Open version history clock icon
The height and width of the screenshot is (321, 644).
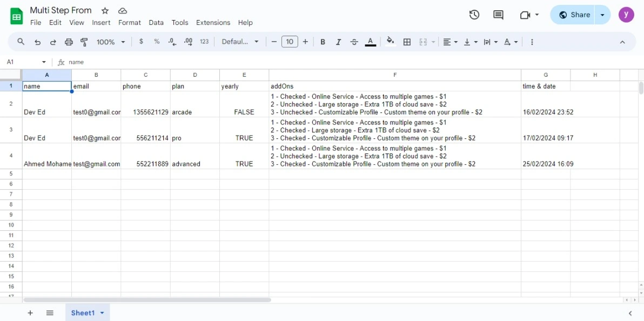(x=474, y=15)
